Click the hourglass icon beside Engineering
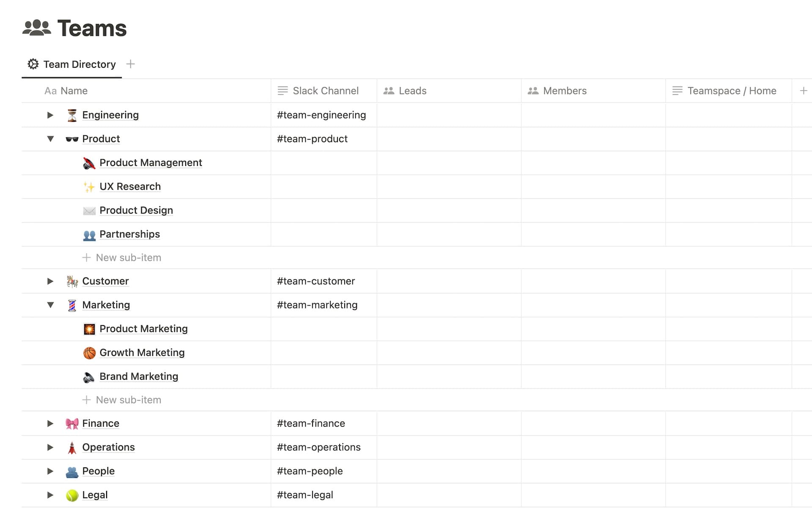 72,115
